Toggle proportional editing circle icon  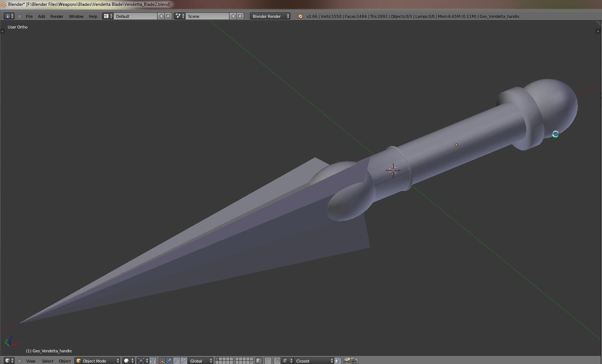tap(268, 361)
